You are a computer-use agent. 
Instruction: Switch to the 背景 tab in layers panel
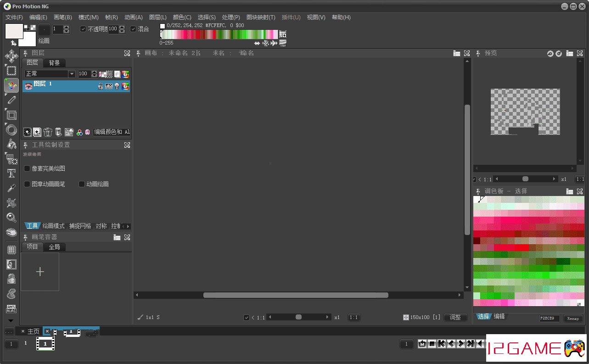(54, 63)
